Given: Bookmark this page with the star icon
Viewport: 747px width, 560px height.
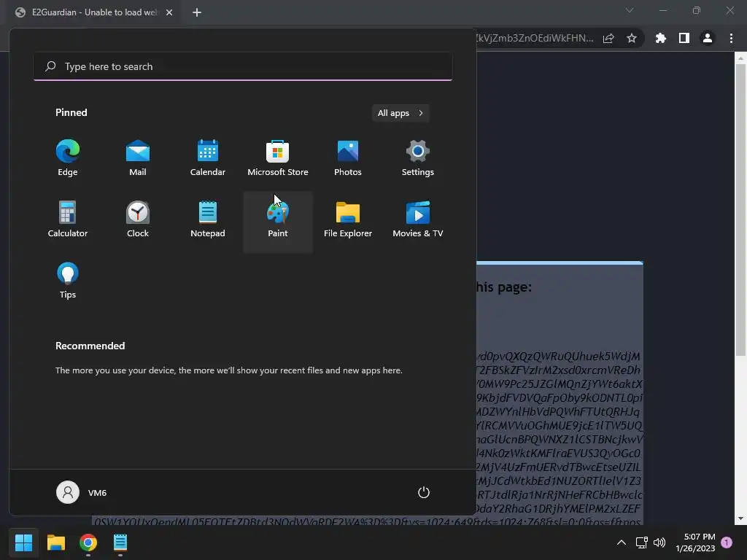Looking at the screenshot, I should (631, 39).
